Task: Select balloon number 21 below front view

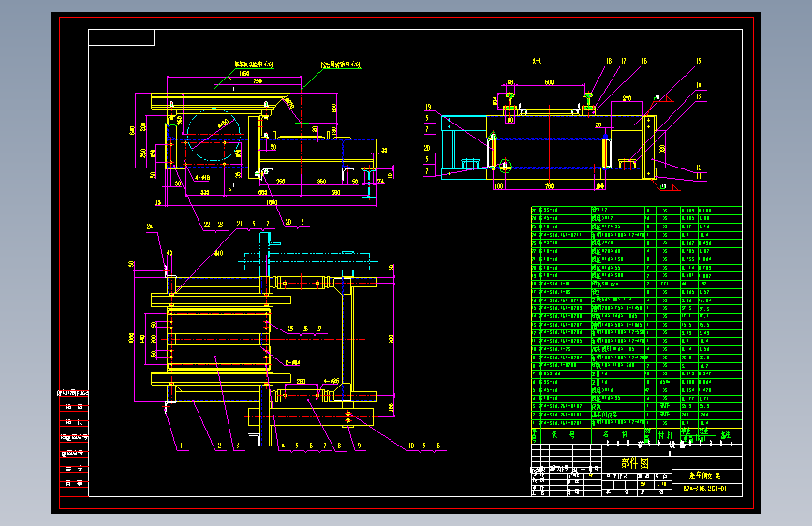Action: [x=239, y=224]
